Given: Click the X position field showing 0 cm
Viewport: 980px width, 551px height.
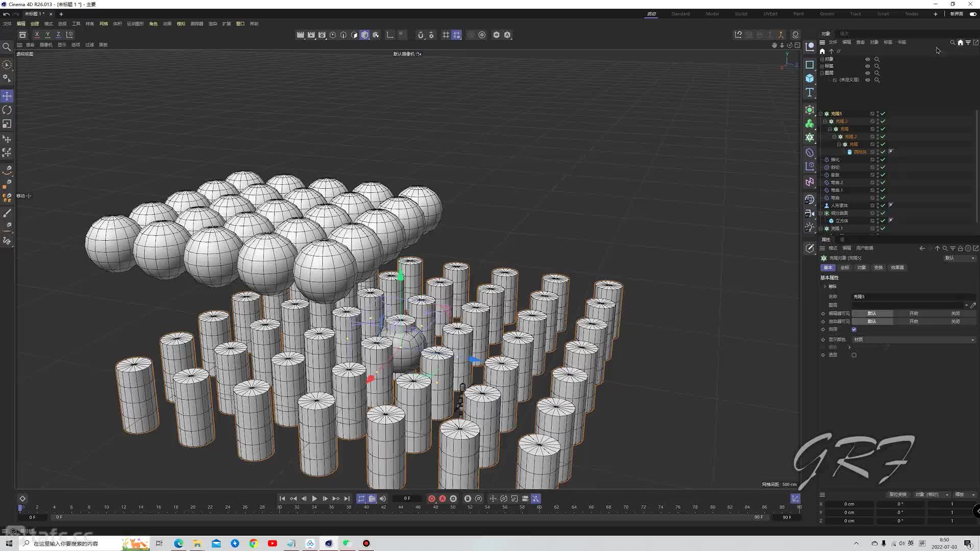Looking at the screenshot, I should coord(849,504).
